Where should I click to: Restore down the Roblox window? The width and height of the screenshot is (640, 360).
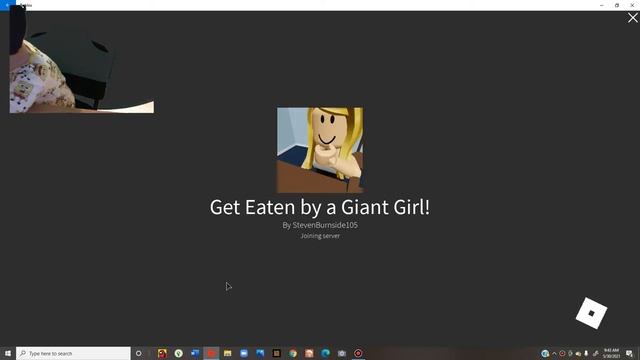[617, 5]
